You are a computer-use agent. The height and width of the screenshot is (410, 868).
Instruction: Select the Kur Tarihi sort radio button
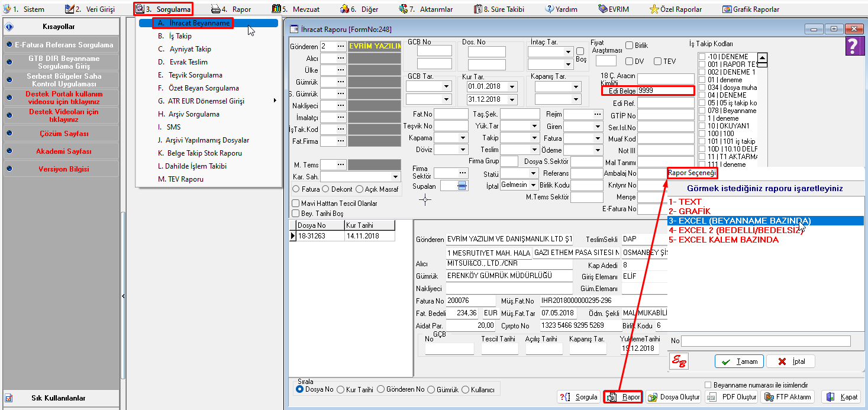[340, 389]
